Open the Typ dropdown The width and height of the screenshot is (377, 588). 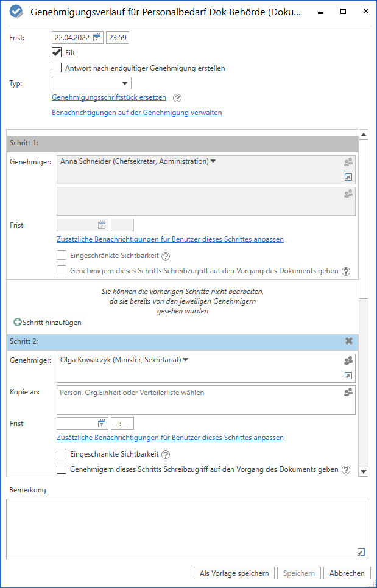coord(91,83)
